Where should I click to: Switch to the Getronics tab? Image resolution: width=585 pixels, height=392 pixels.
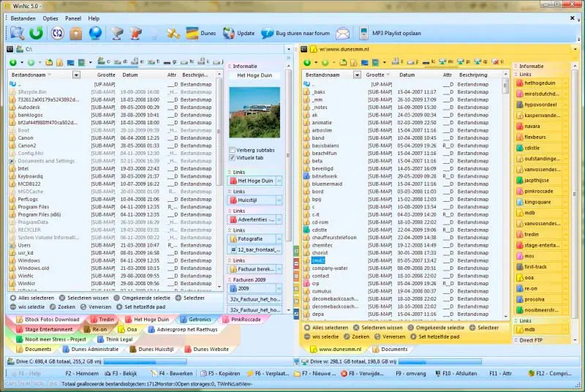pos(196,320)
